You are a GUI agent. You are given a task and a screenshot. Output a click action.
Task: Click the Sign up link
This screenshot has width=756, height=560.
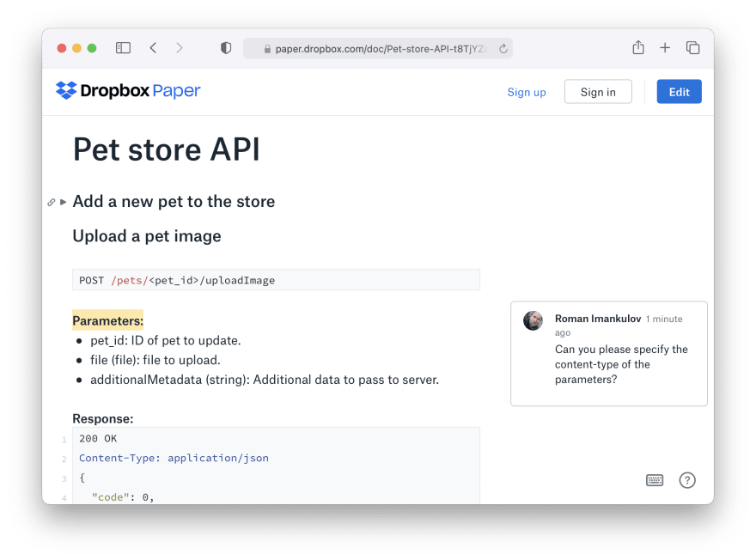point(527,92)
